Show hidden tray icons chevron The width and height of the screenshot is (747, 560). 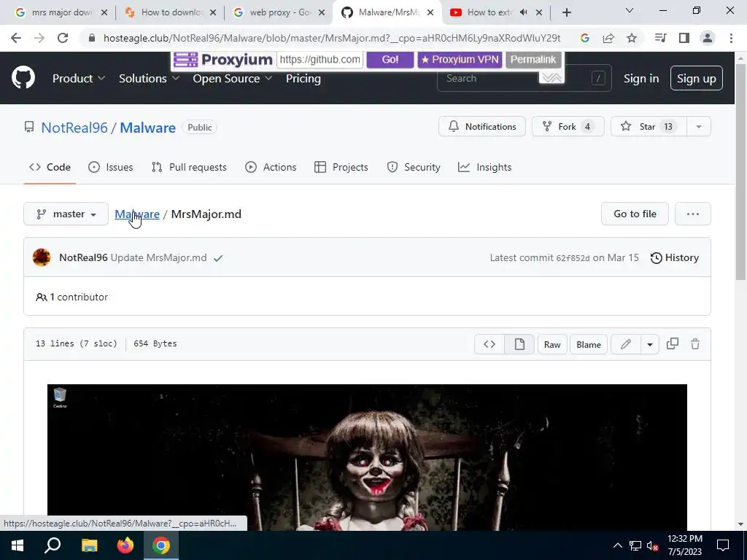617,545
